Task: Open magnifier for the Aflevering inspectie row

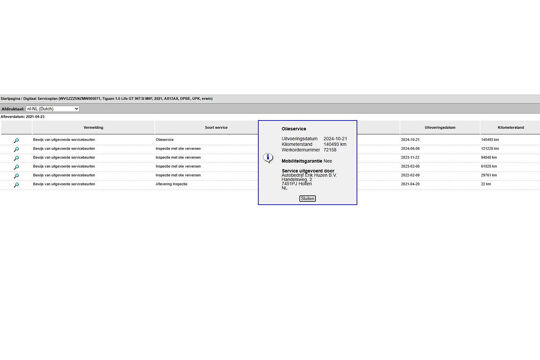Action: [x=16, y=185]
